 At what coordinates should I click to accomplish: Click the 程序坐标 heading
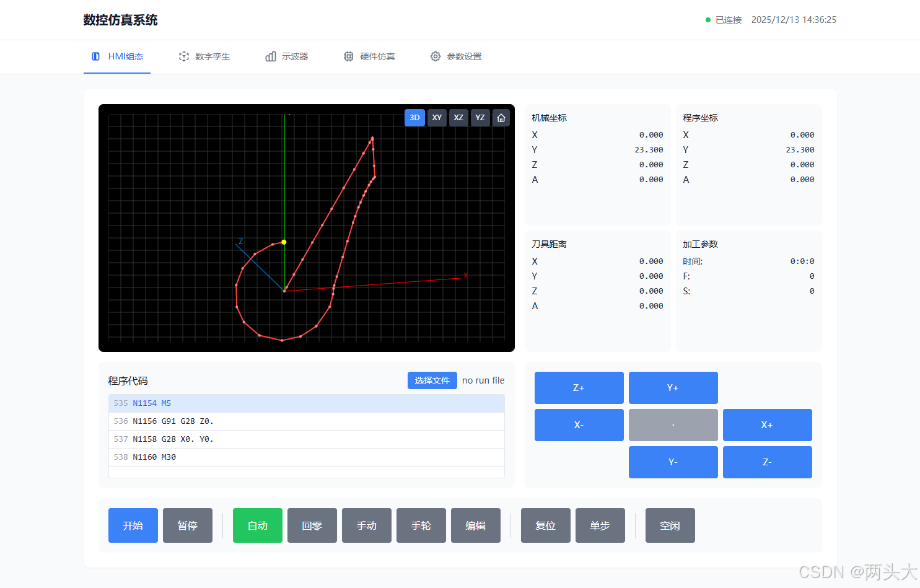coord(701,118)
